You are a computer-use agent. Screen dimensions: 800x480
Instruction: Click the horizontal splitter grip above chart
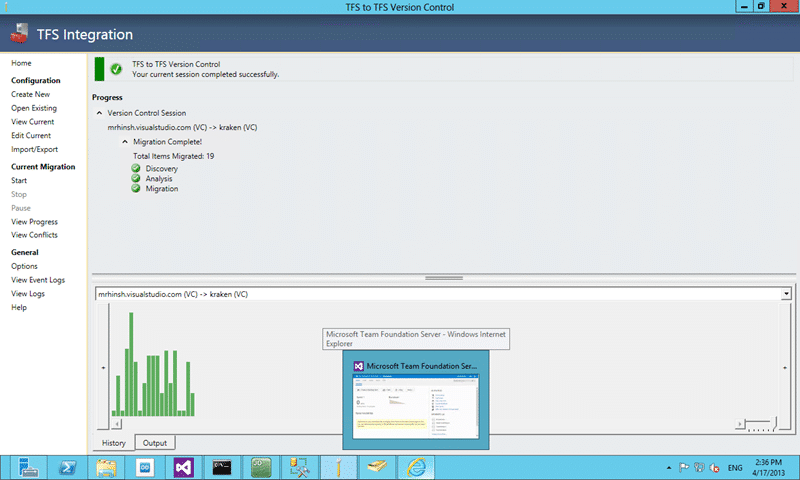click(444, 278)
